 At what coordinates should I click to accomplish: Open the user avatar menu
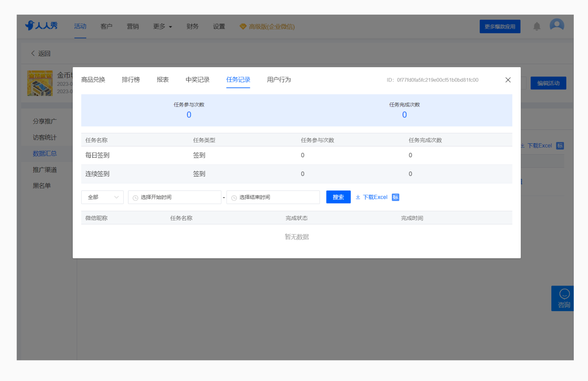coord(557,26)
